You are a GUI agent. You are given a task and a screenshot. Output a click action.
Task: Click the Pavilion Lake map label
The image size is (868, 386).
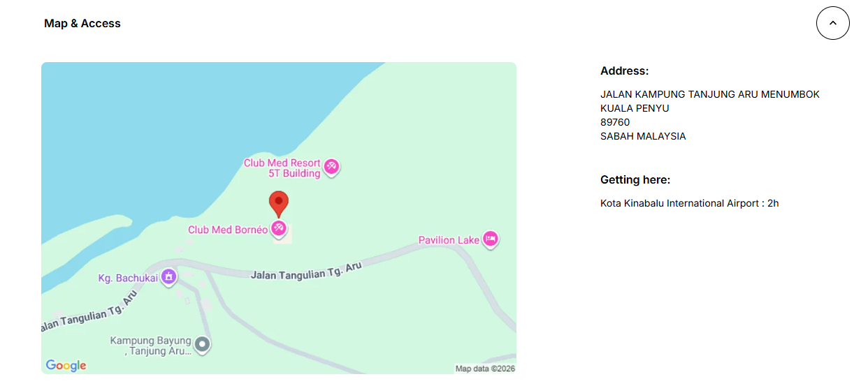click(449, 240)
